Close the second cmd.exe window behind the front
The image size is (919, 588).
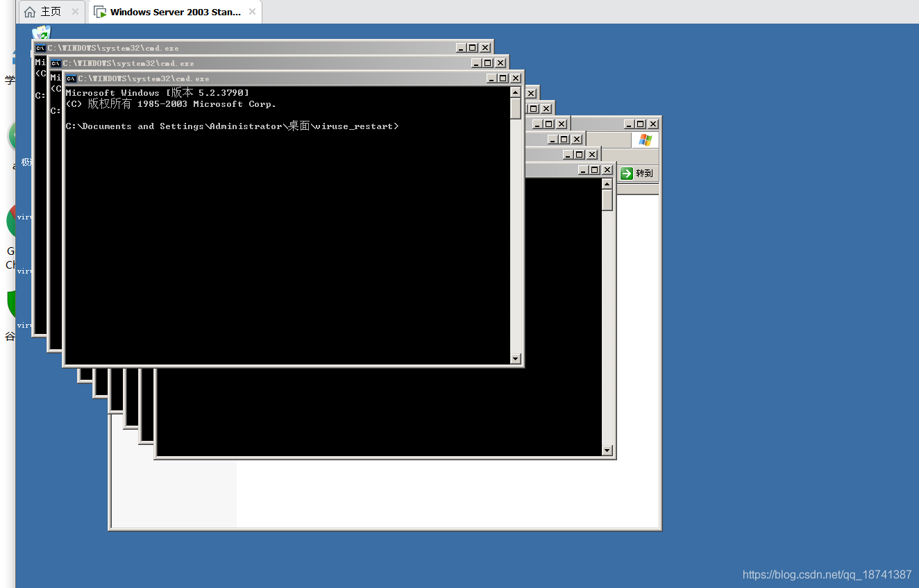pyautogui.click(x=500, y=63)
